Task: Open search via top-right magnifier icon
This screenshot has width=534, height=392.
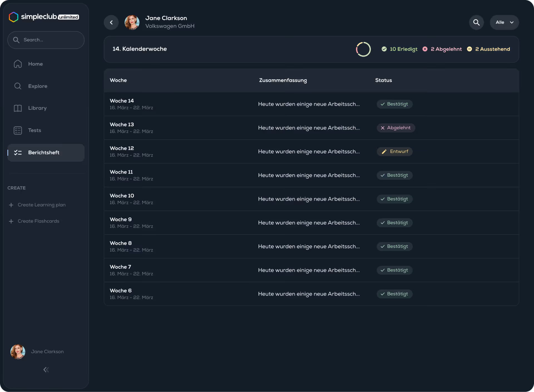Action: (x=476, y=23)
